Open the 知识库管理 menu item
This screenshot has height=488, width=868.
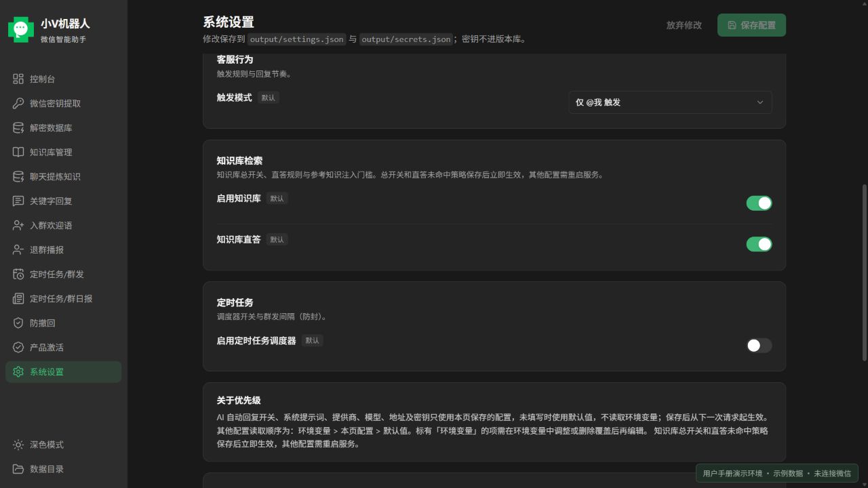tap(64, 152)
